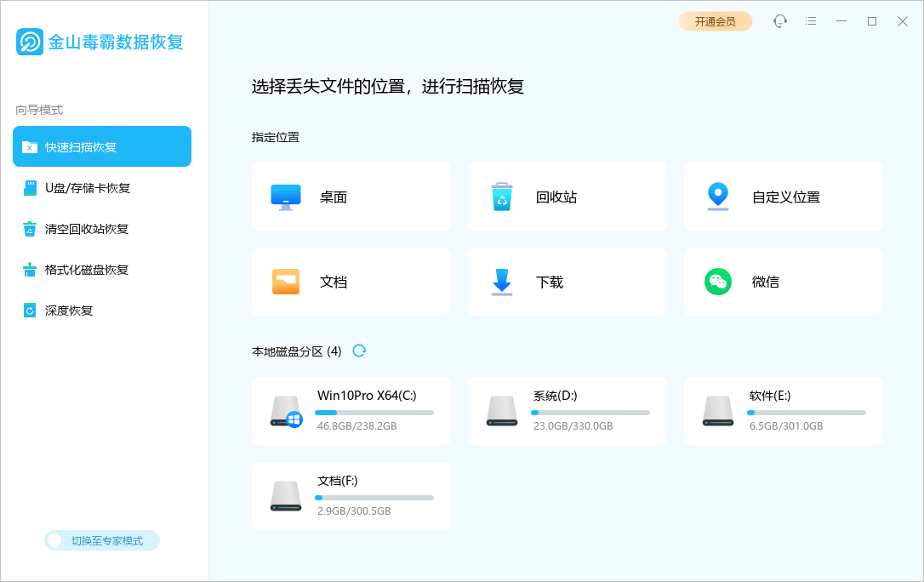Click the 快速扫描恢复 folder icon
The image size is (924, 582).
[30, 146]
